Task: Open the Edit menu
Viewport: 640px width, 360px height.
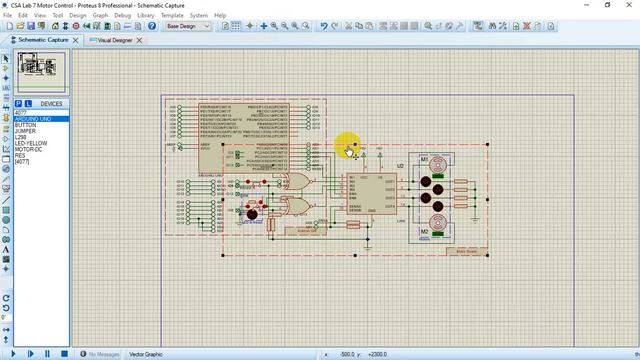Action: pyautogui.click(x=23, y=16)
